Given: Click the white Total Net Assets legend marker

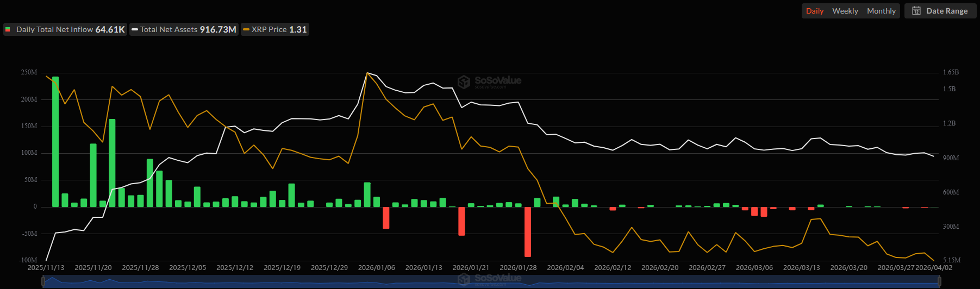Looking at the screenshot, I should [135, 29].
